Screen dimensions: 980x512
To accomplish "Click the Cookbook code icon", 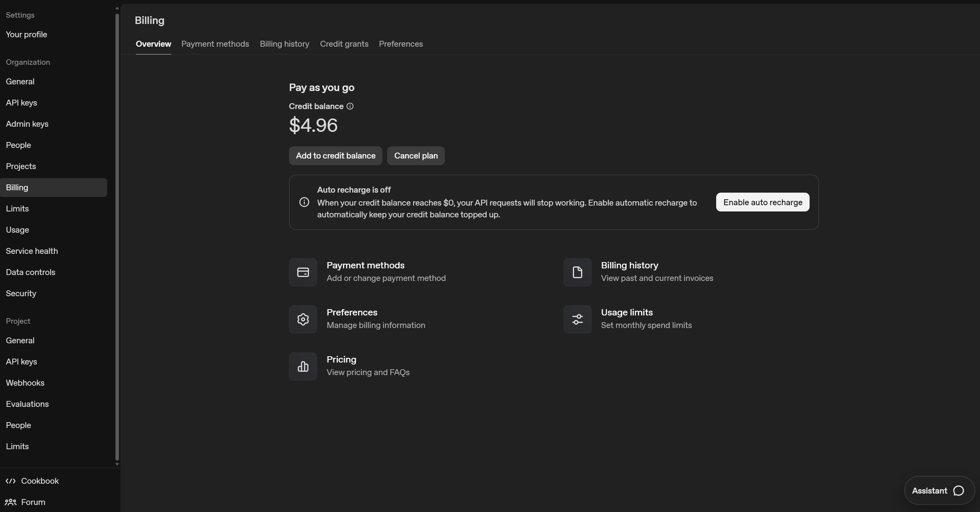I will [x=11, y=481].
